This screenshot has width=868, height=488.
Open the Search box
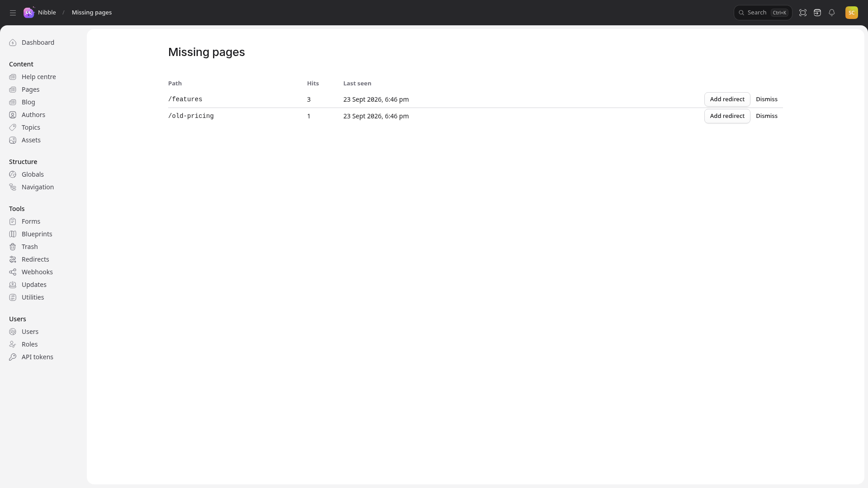click(763, 13)
